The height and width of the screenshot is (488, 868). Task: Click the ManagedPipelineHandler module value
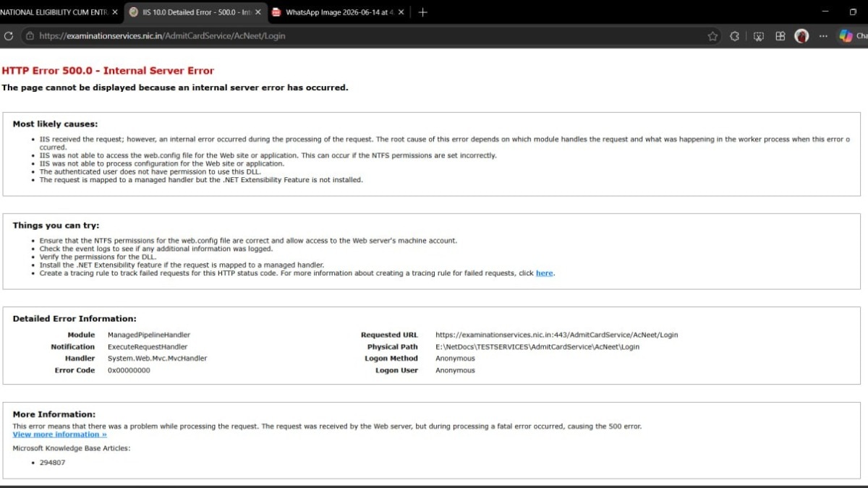149,335
